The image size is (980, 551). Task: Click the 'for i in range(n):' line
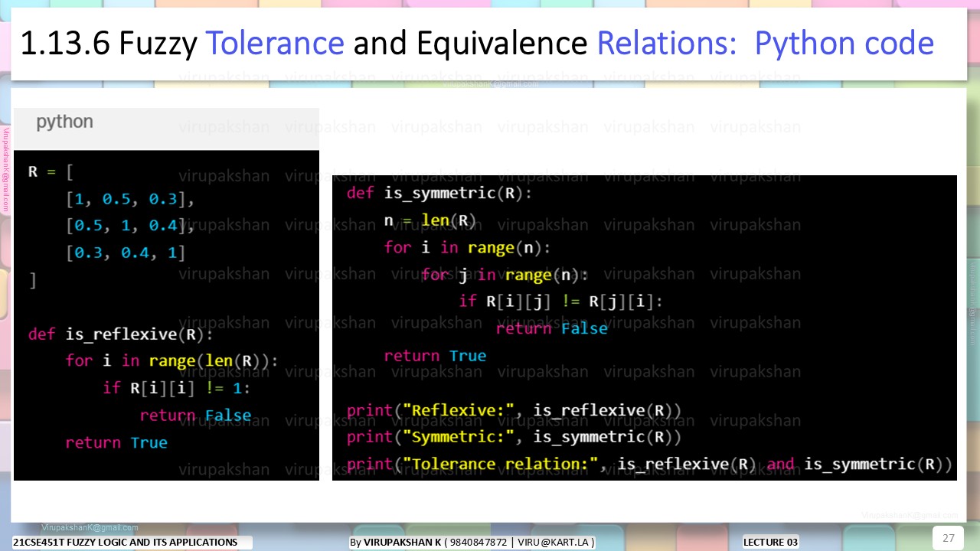click(467, 248)
